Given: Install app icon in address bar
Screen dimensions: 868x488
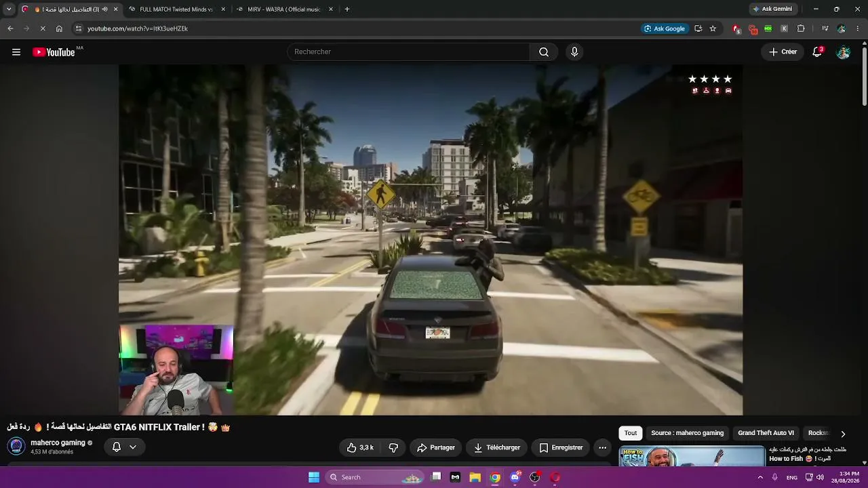Looking at the screenshot, I should pyautogui.click(x=698, y=28).
